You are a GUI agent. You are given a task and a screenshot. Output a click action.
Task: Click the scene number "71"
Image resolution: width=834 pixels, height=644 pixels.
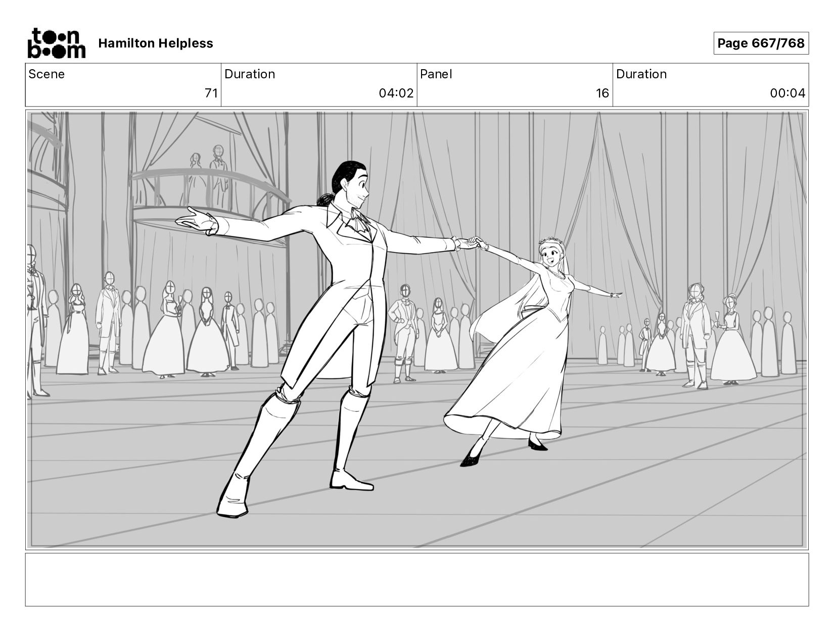(211, 93)
